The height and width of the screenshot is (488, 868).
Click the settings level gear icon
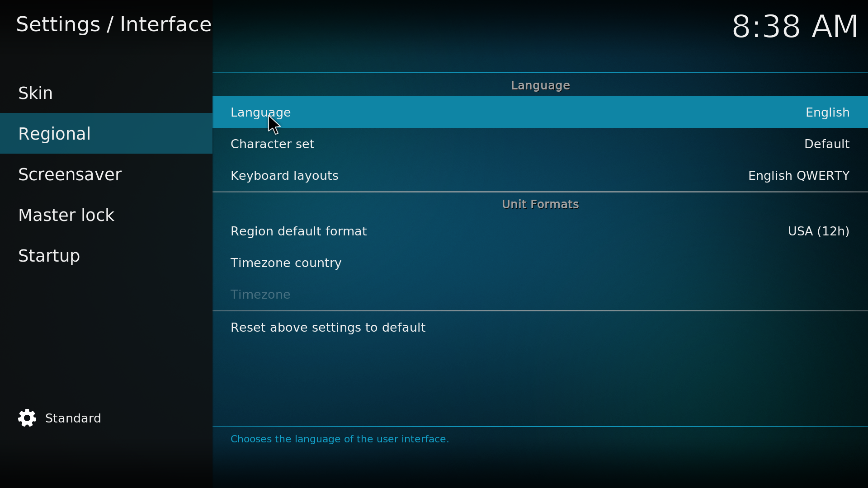[27, 418]
